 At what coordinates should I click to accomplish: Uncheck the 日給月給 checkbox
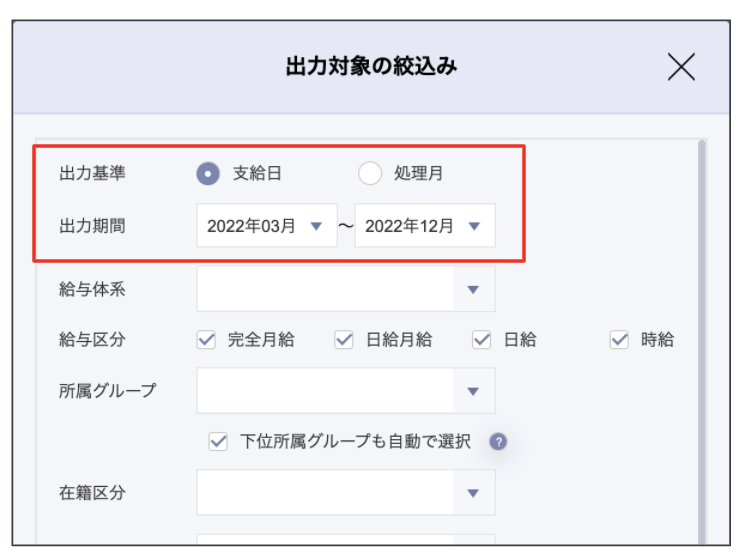point(345,340)
